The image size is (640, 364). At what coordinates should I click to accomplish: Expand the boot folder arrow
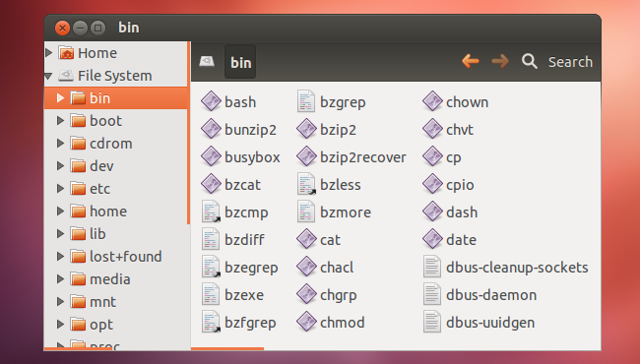click(60, 121)
